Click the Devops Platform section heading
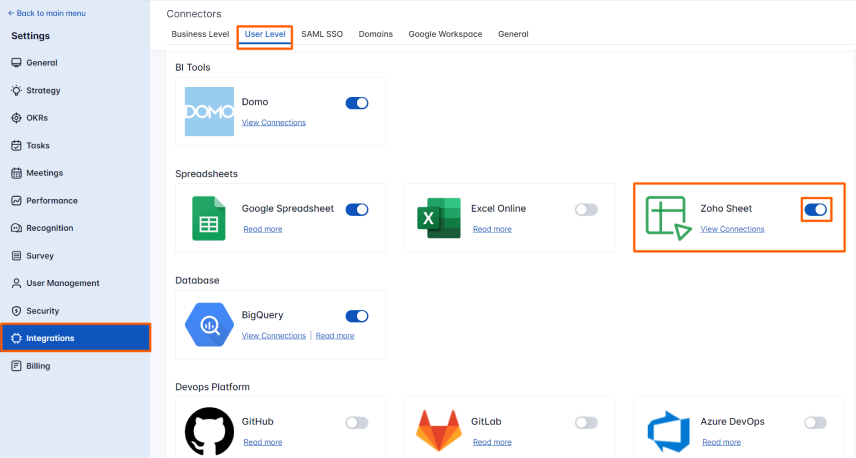Viewport: 856px width, 458px height. point(212,386)
